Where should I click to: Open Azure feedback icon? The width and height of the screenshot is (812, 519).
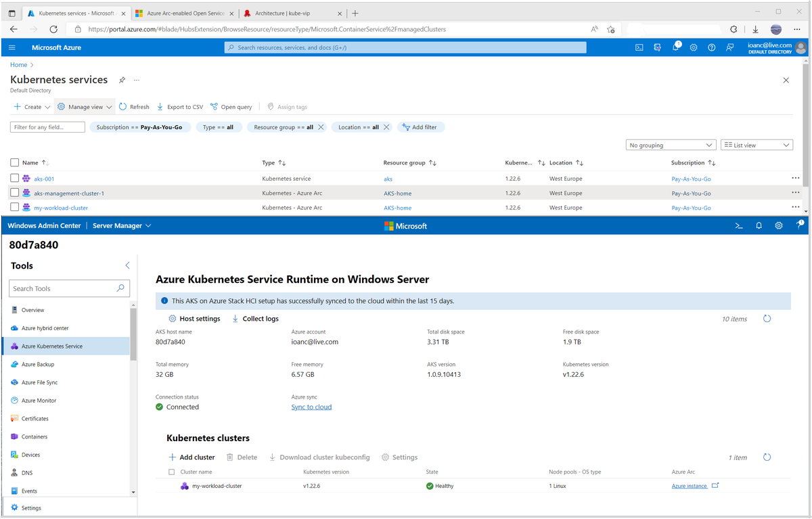(x=729, y=47)
